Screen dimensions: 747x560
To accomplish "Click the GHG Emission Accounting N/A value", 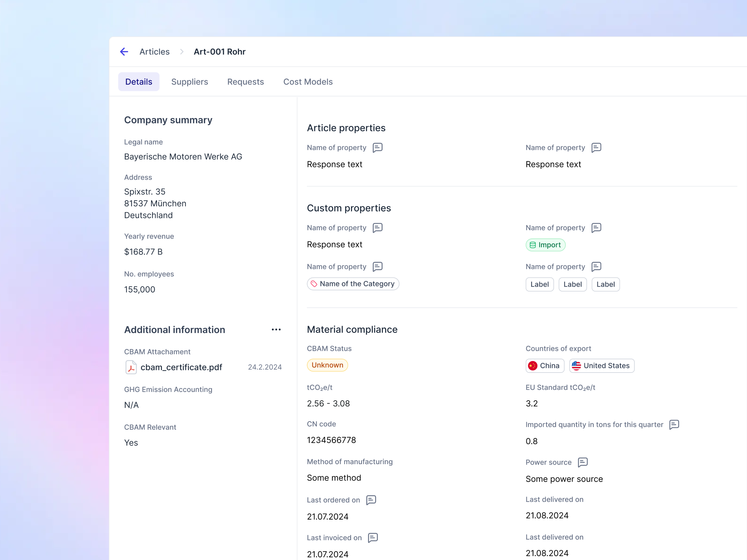I will pyautogui.click(x=131, y=405).
